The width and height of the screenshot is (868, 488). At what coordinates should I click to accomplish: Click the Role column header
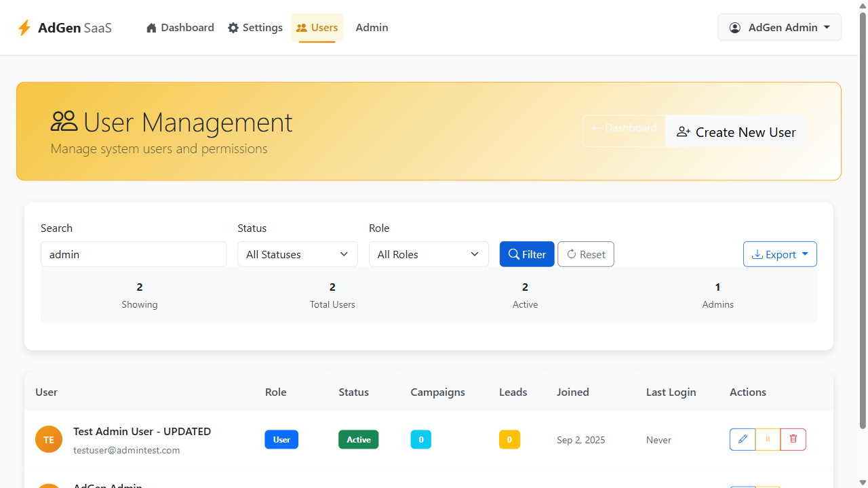tap(276, 392)
